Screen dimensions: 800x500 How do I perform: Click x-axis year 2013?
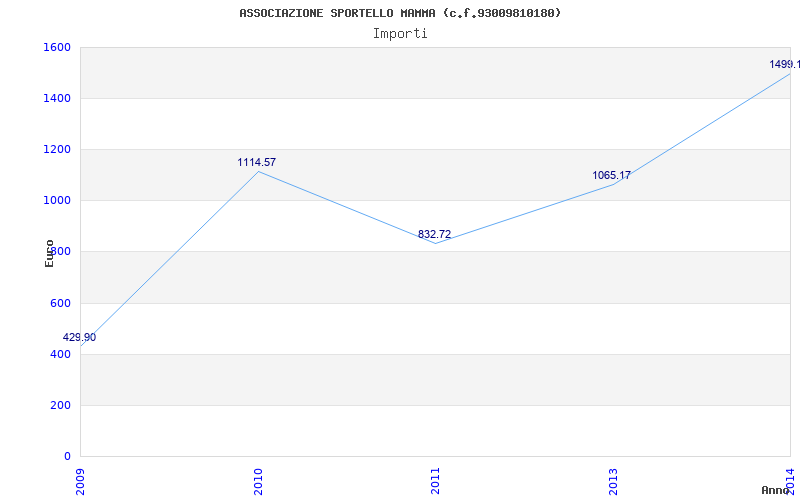coord(613,481)
